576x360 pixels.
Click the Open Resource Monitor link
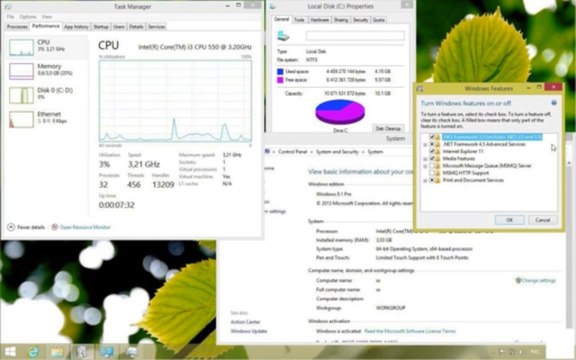(85, 227)
